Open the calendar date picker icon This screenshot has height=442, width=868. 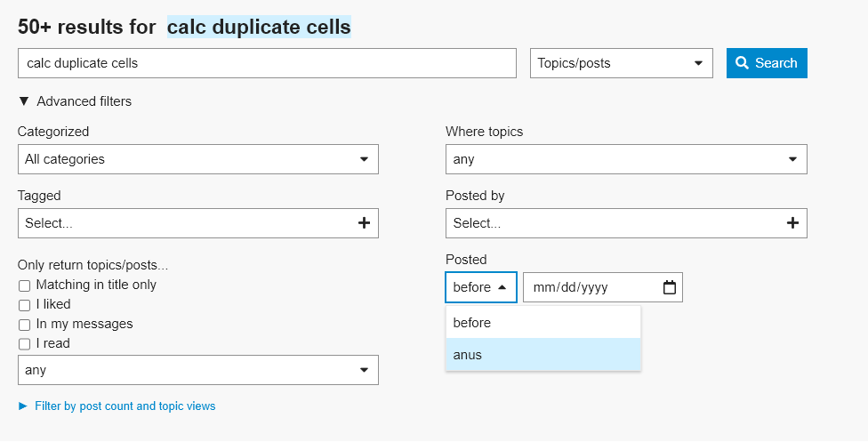coord(670,287)
